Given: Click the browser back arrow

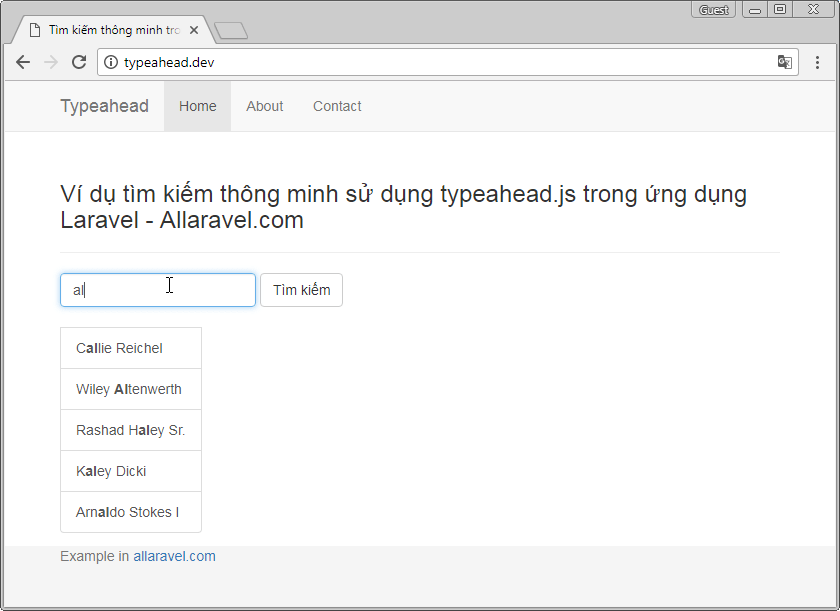Looking at the screenshot, I should [x=23, y=62].
